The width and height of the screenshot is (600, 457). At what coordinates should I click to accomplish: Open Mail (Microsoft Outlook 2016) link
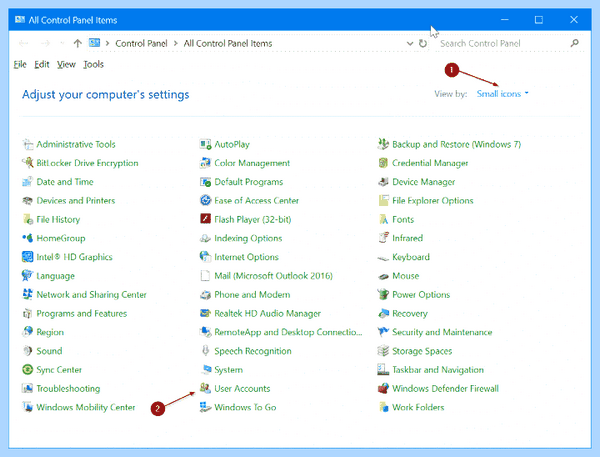pos(273,276)
